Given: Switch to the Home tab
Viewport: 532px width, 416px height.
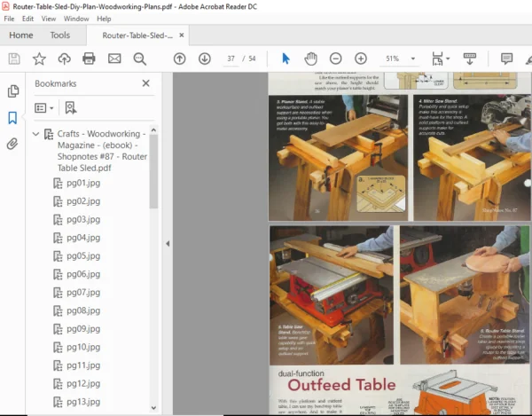Looking at the screenshot, I should click(x=21, y=35).
